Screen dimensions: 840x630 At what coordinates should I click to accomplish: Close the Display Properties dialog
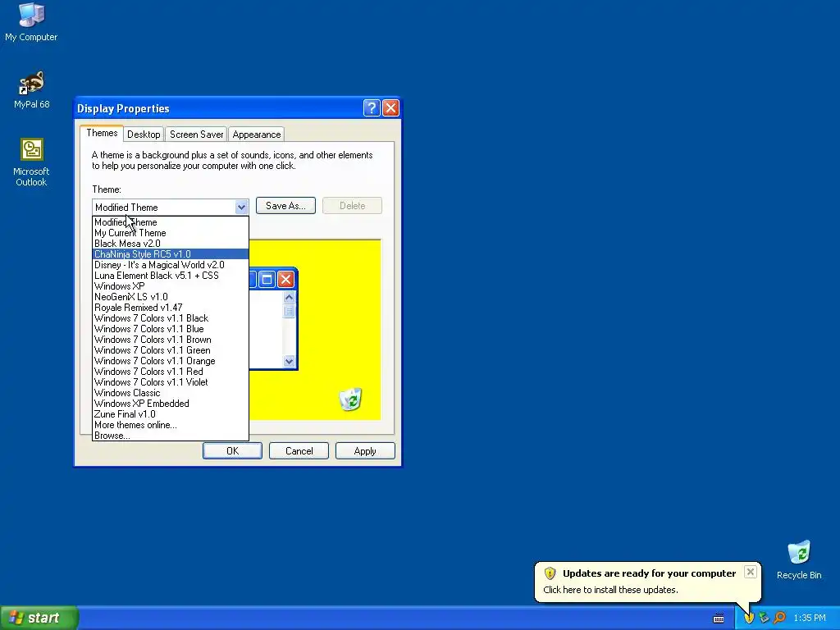[390, 108]
